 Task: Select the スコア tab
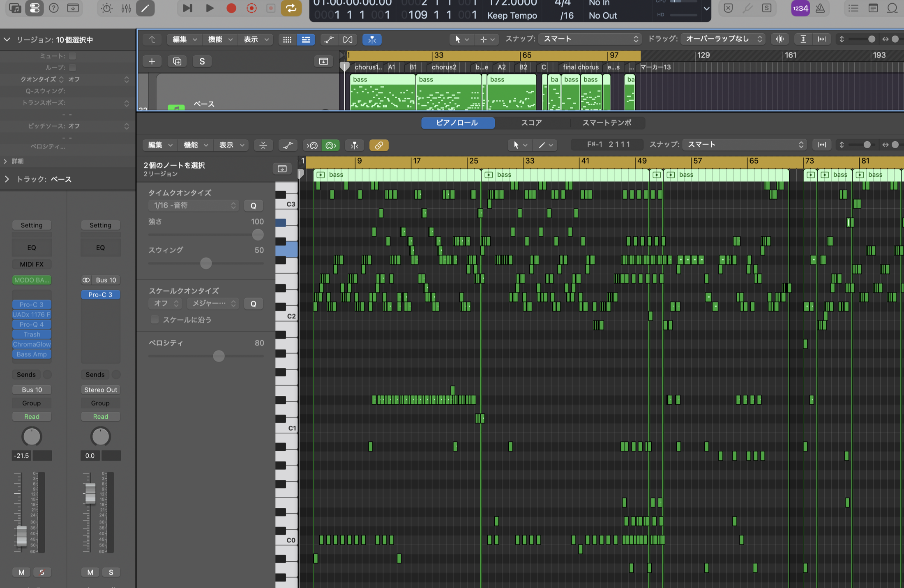point(531,122)
